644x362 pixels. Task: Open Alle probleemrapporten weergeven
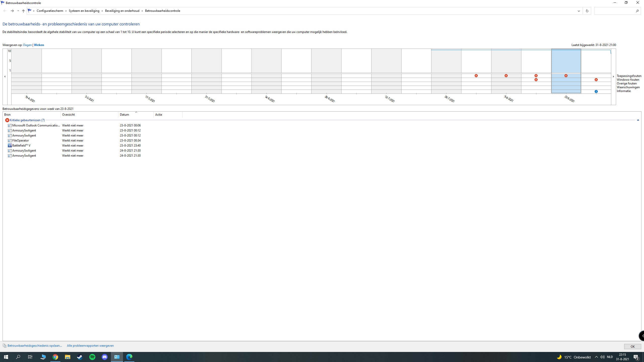coord(90,346)
